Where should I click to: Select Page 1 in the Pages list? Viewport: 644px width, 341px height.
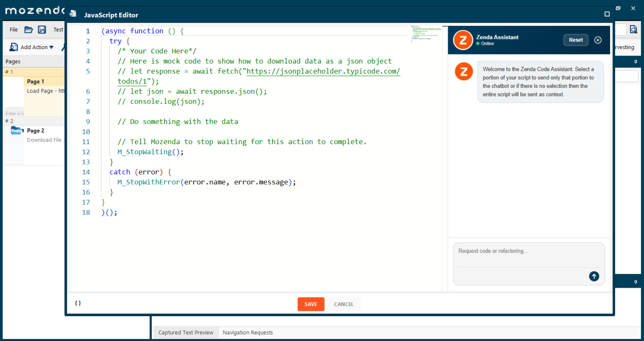tap(36, 82)
